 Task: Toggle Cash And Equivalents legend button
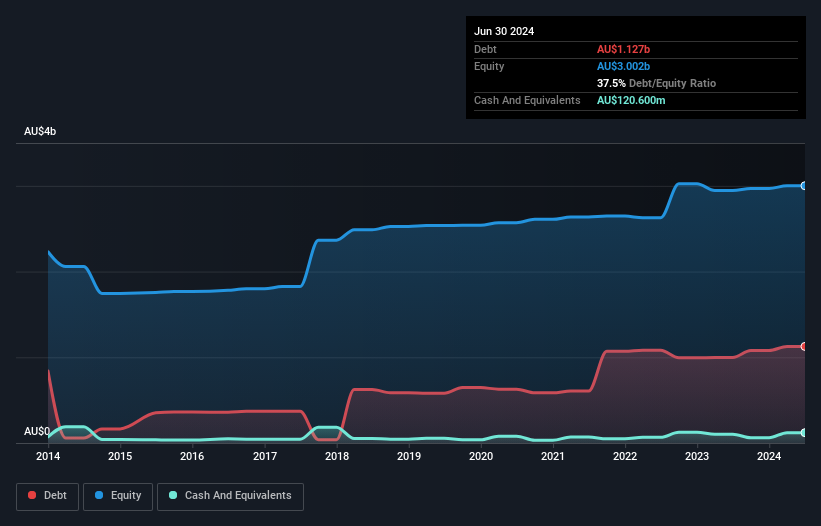(230, 496)
